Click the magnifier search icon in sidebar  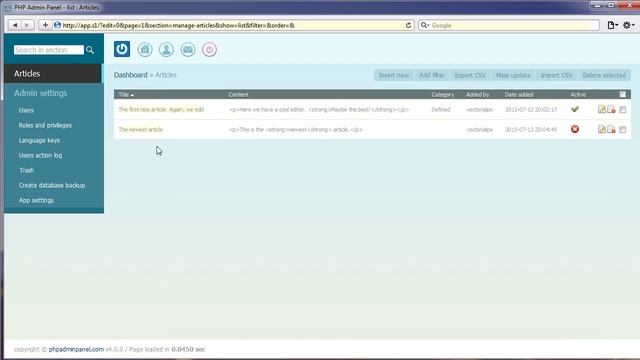pos(90,50)
